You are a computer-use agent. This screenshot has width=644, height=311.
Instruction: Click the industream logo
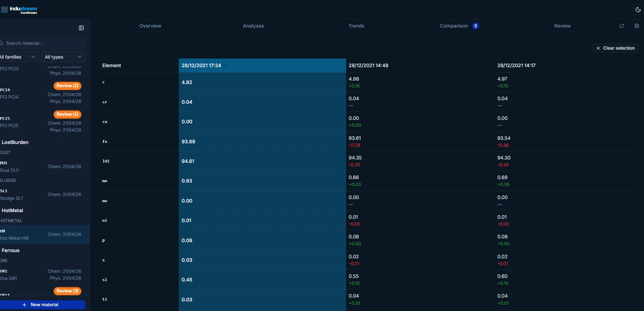[x=20, y=10]
